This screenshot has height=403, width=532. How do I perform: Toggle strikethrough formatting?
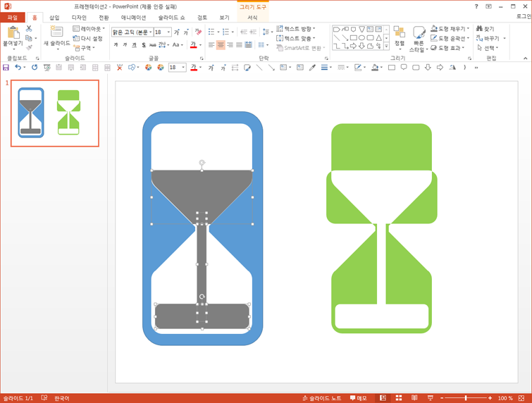click(x=153, y=45)
